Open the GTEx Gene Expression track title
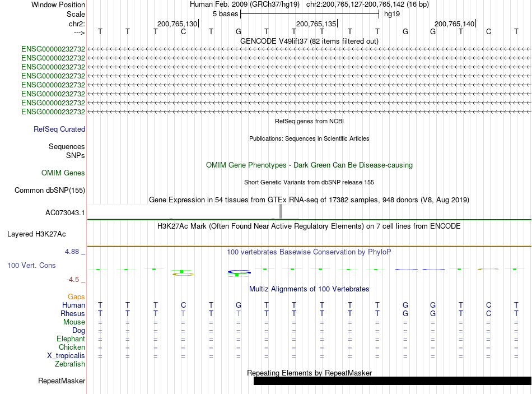 pos(309,200)
